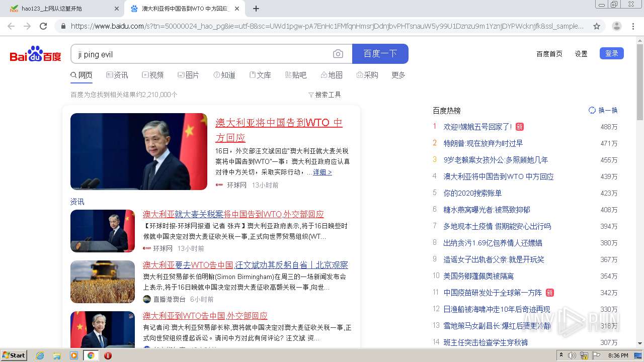The image size is (644, 362).
Task: Go forward in browser history
Action: coord(27,26)
